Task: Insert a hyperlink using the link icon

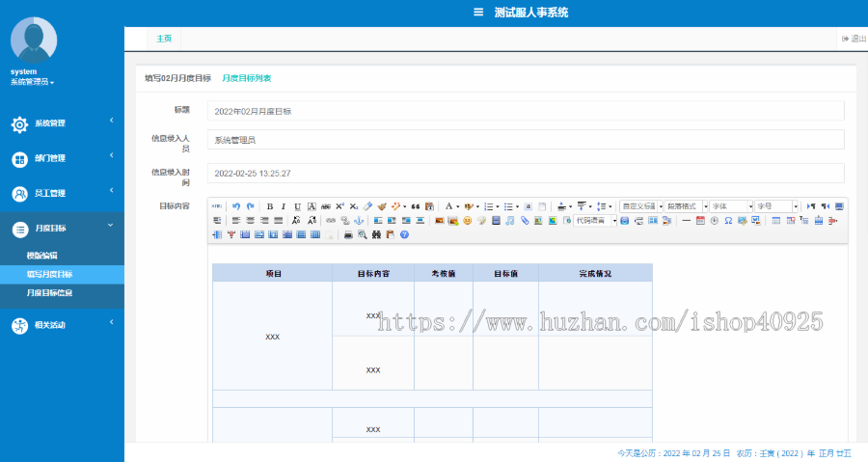Action: [331, 221]
